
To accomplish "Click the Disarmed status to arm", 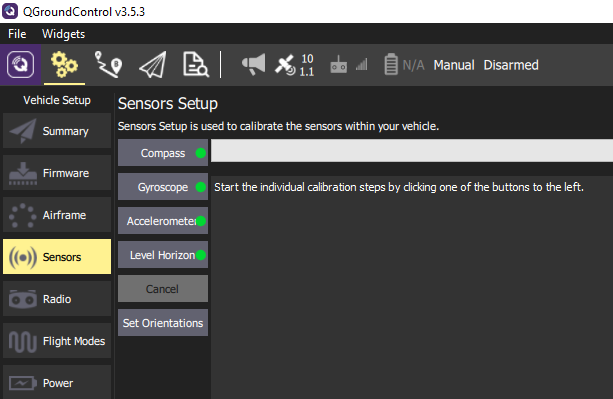I will pos(511,65).
